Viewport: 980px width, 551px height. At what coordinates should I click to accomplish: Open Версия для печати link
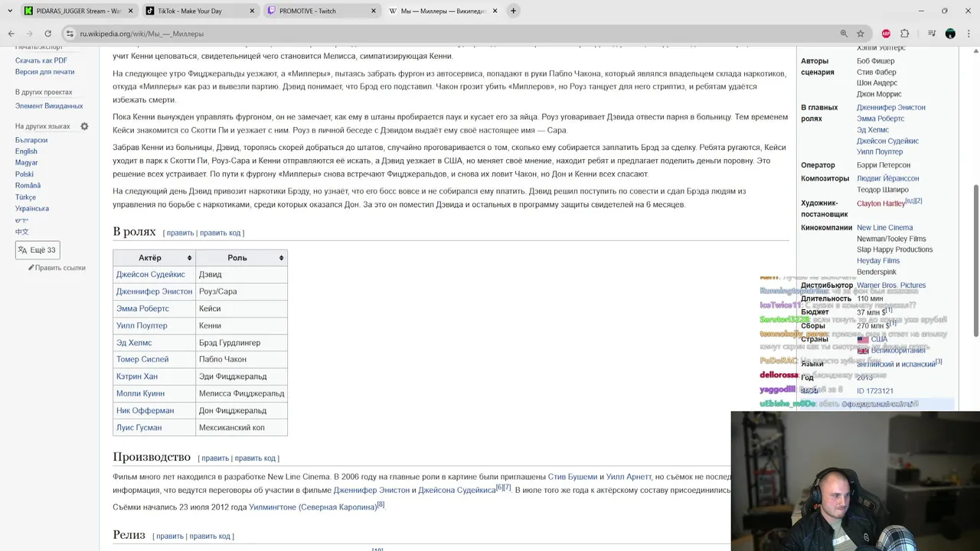(x=44, y=72)
